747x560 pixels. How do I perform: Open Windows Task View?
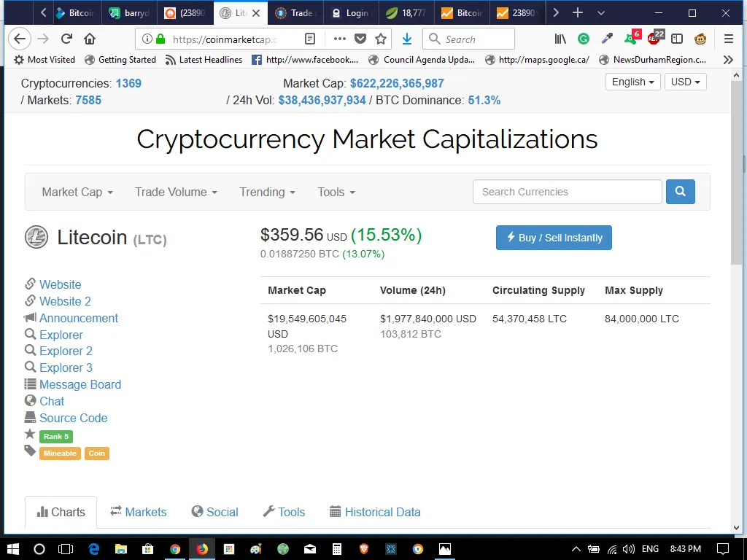point(66,549)
